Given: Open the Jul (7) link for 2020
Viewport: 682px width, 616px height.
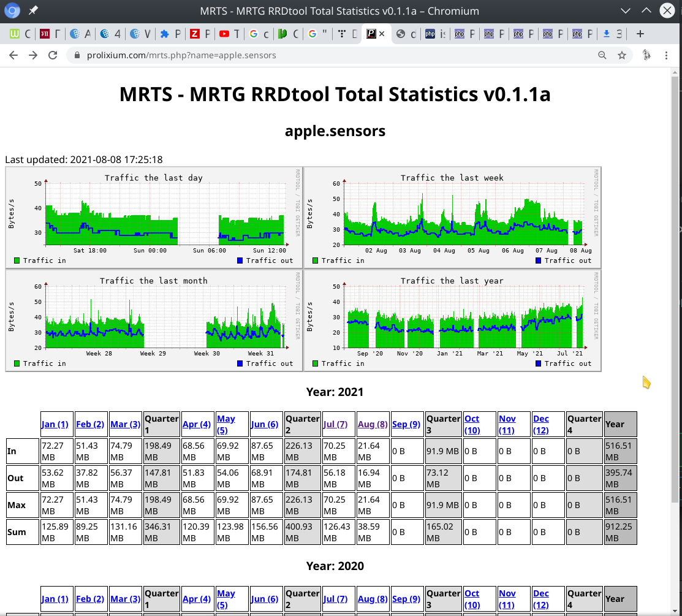Looking at the screenshot, I should [335, 599].
